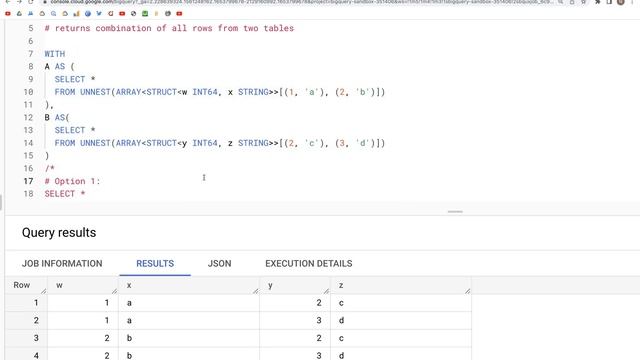Viewport: 640px width, 360px height.
Task: Open the orange bar-chart Analytics bookmark
Action: tap(76, 13)
